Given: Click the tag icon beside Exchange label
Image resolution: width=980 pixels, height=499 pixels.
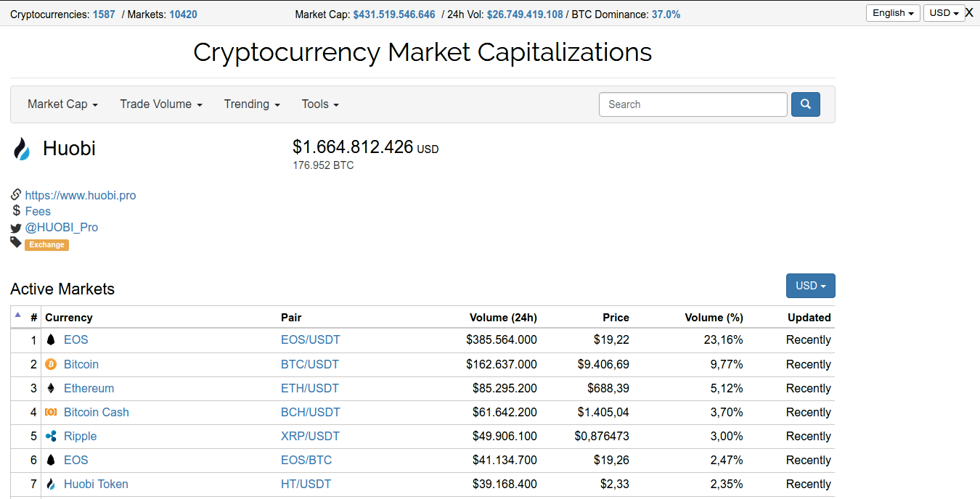Looking at the screenshot, I should 16,242.
